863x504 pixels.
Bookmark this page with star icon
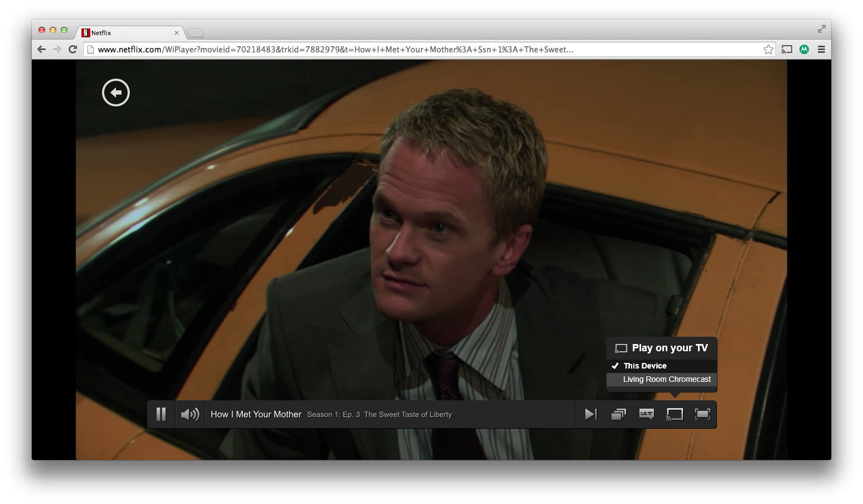[768, 50]
